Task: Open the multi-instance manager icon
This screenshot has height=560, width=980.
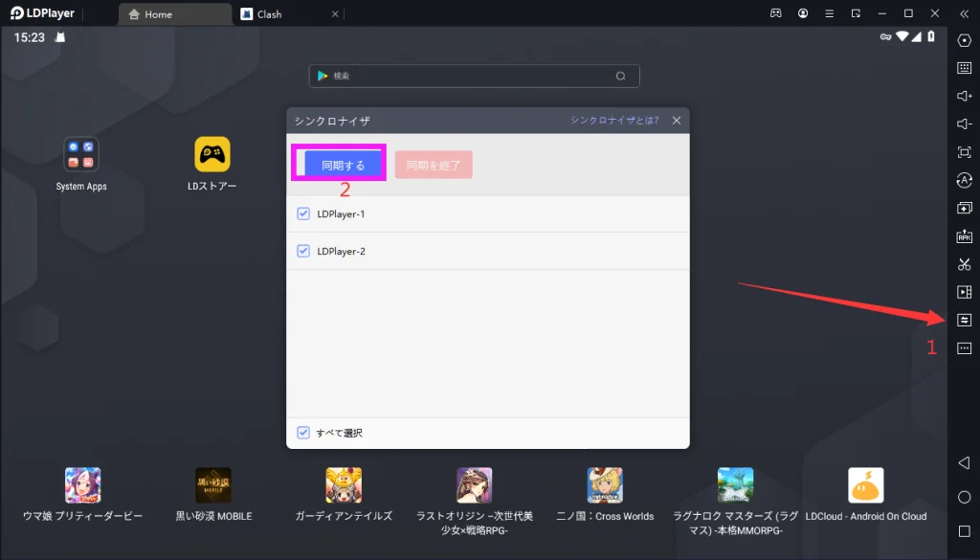Action: click(965, 208)
